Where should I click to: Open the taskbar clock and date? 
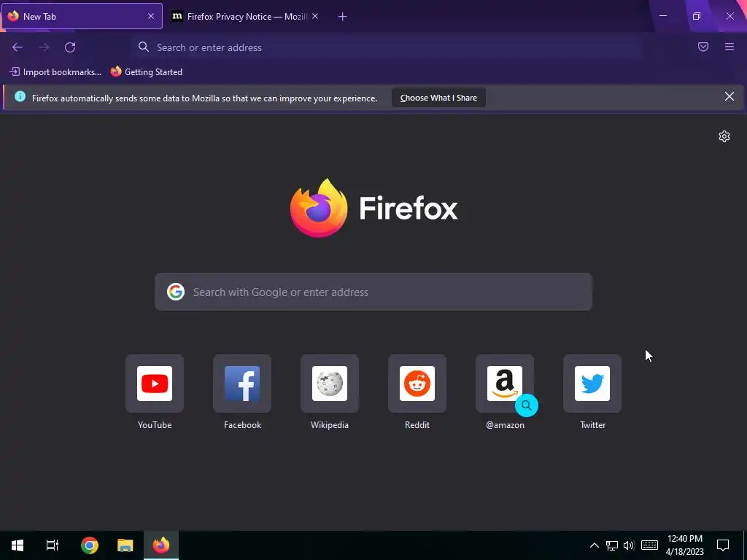[684, 545]
